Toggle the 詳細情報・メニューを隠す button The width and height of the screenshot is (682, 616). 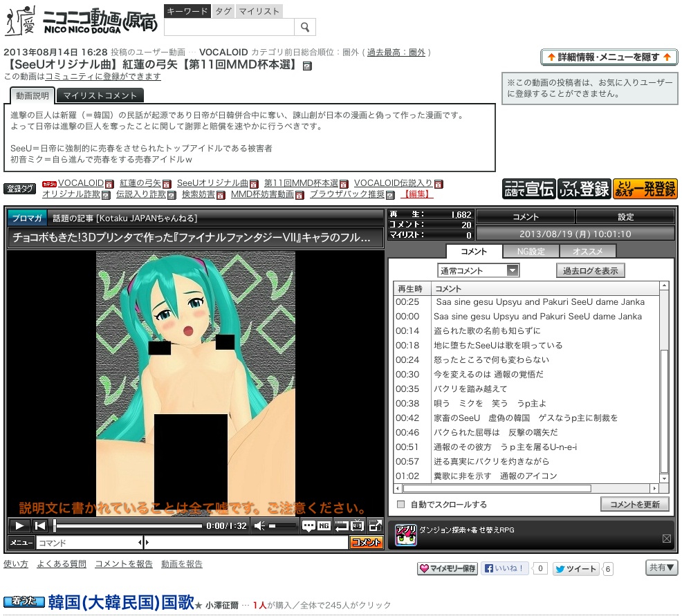(609, 57)
